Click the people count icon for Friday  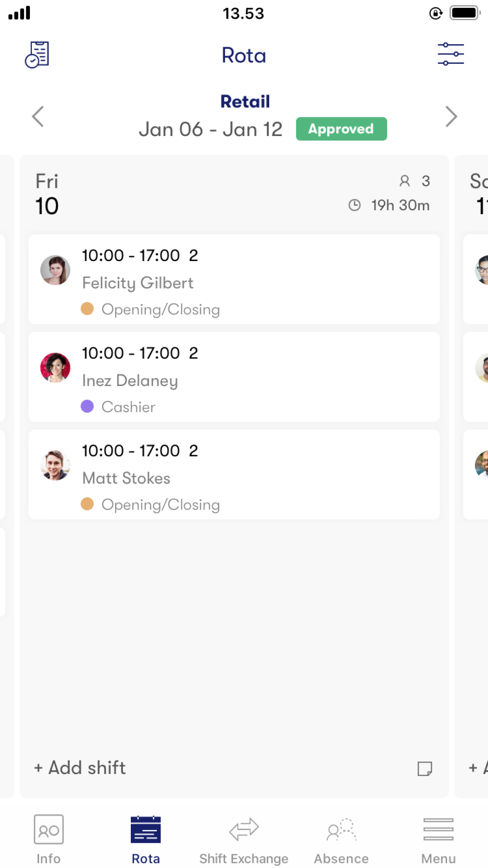click(405, 181)
